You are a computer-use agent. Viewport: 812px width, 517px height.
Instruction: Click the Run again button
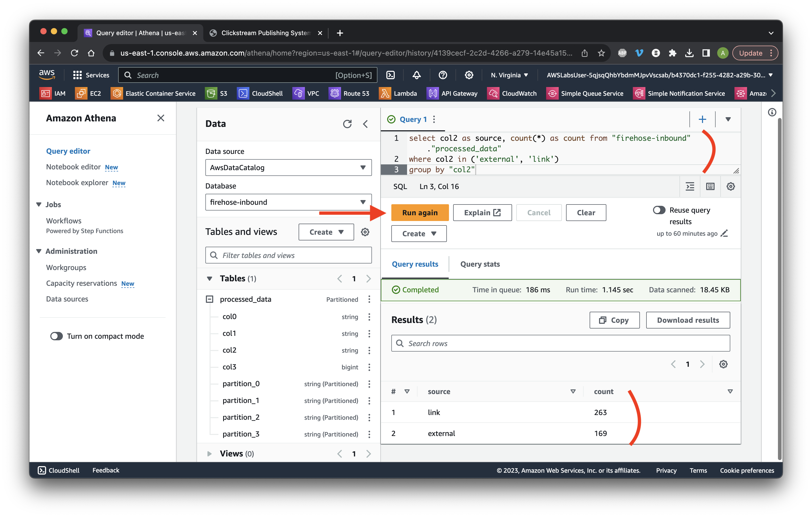(x=420, y=213)
